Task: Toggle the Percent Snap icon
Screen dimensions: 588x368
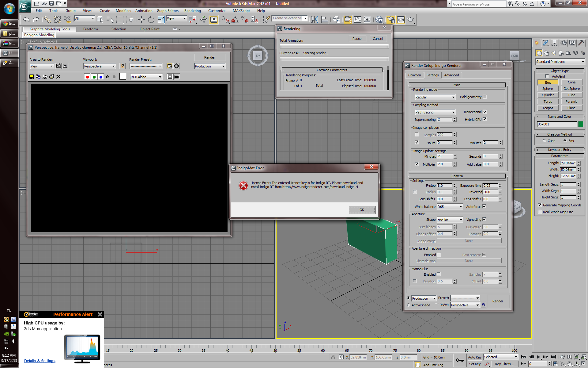Action: (245, 20)
